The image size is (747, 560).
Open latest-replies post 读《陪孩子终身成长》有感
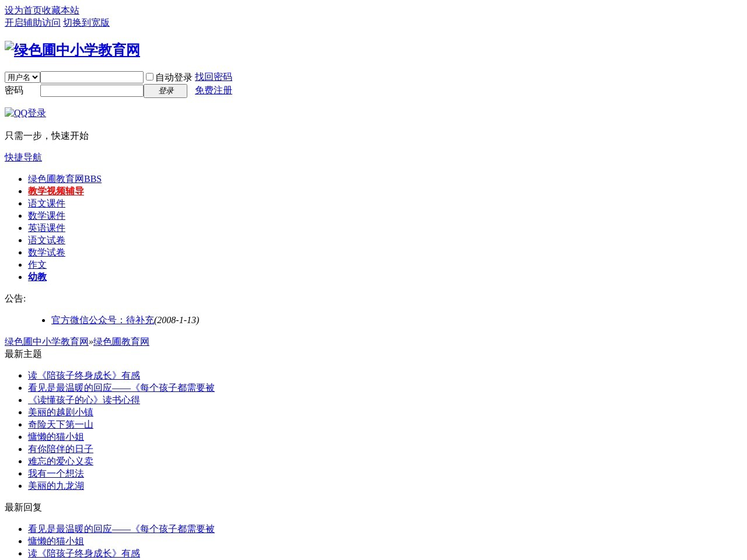tap(84, 554)
